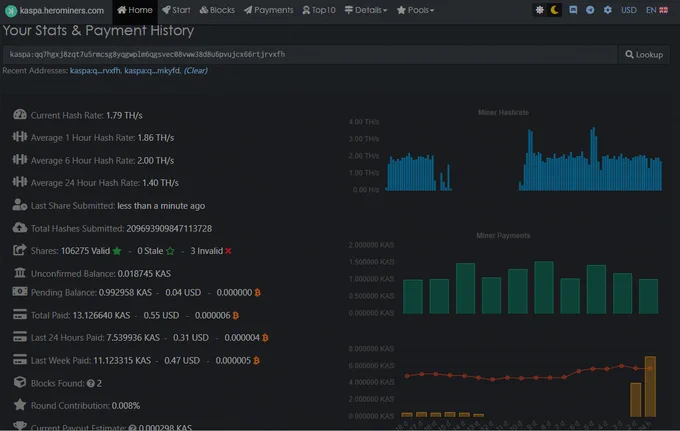The height and width of the screenshot is (431, 680).
Task: Click the red Invalid shares X
Action: point(228,251)
